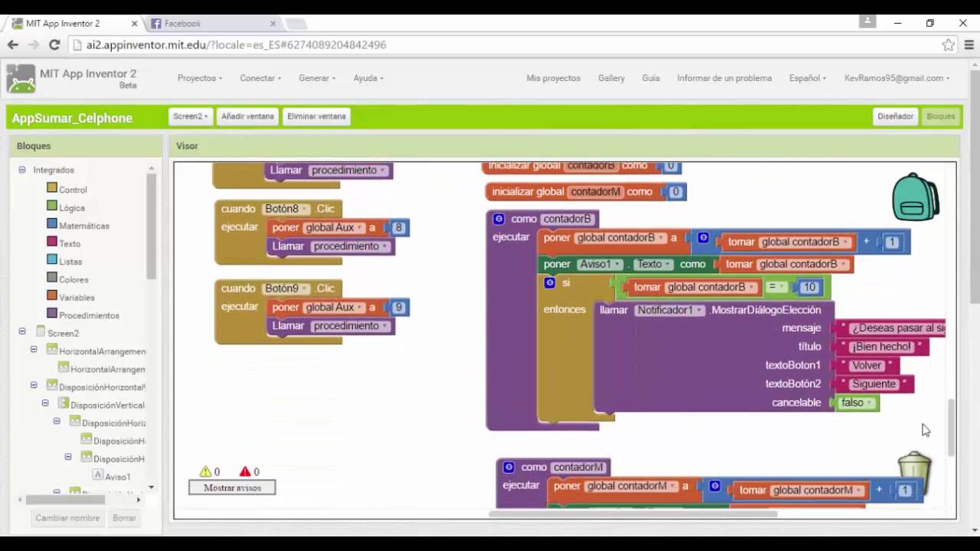This screenshot has width=980, height=551.
Task: Open the backpack icon in the workspace
Action: (916, 197)
